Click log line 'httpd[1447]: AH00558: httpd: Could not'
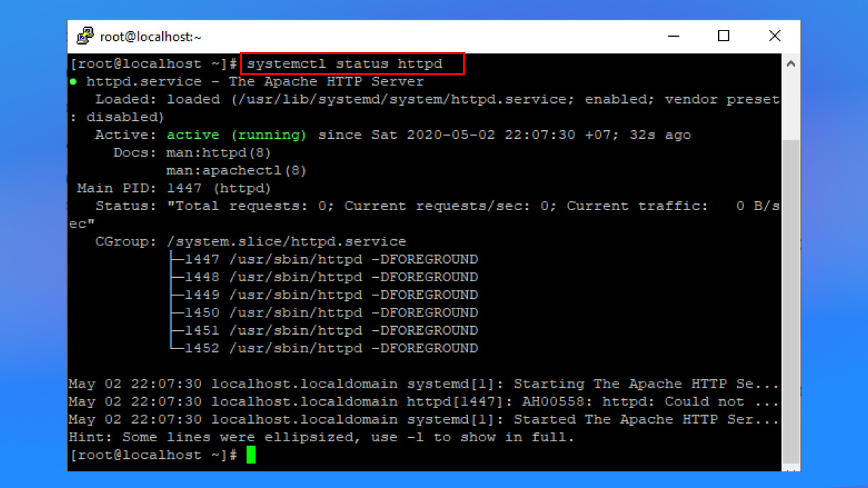 424,401
